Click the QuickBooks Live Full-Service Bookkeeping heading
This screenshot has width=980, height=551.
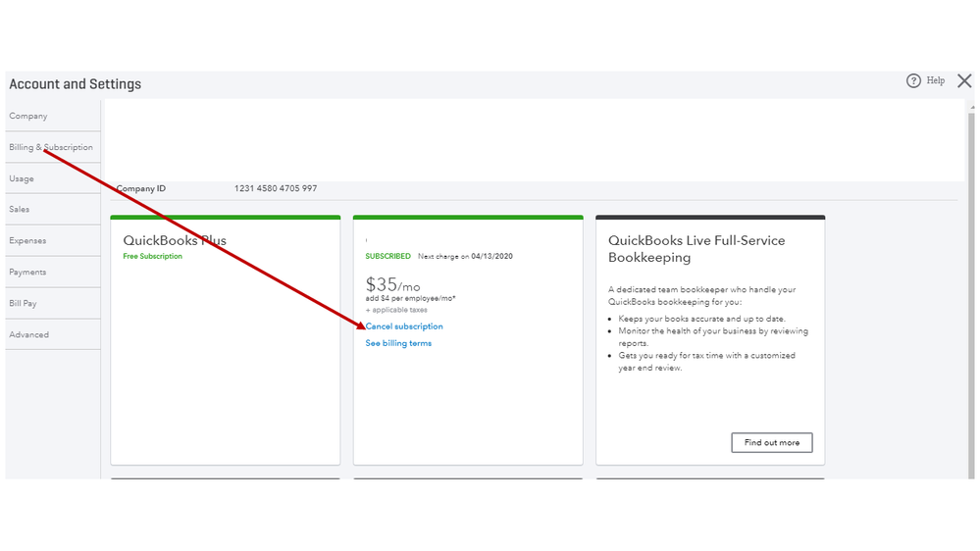pos(696,249)
